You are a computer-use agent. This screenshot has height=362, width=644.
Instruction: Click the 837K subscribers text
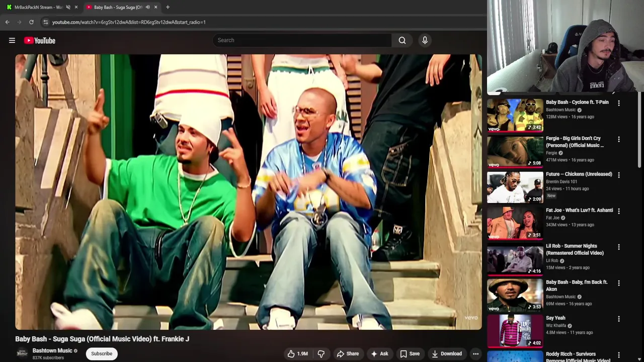click(x=48, y=358)
